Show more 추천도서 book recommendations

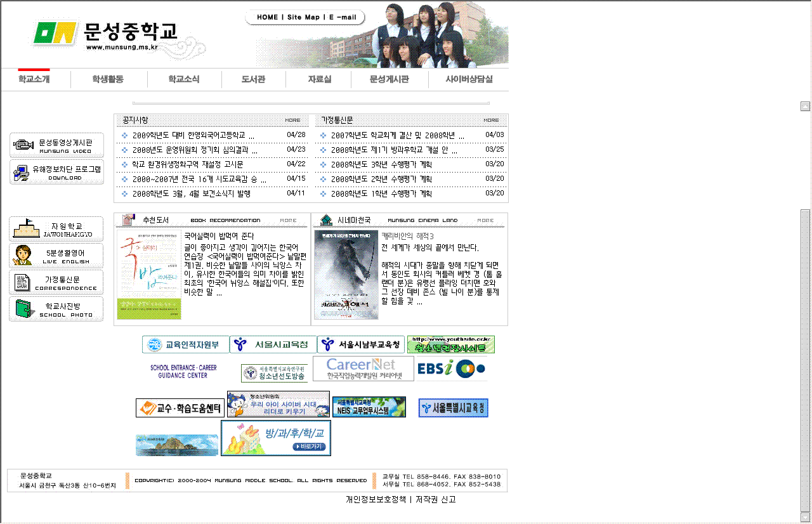288,221
